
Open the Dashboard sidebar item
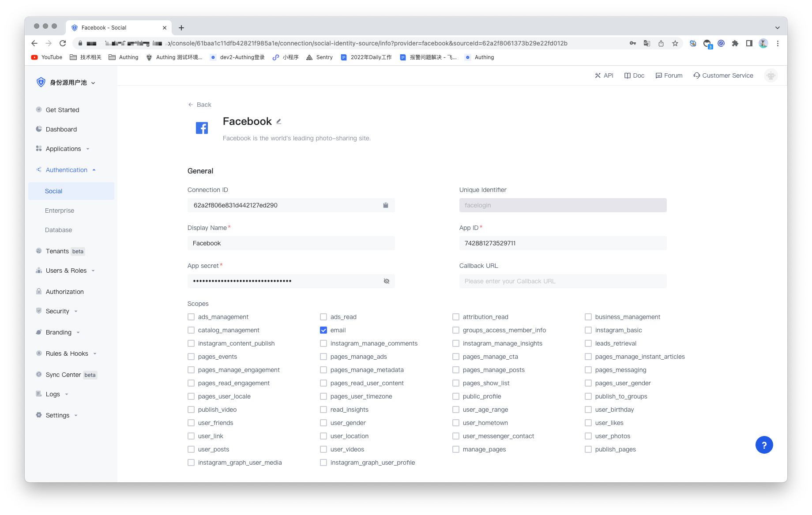pyautogui.click(x=61, y=129)
